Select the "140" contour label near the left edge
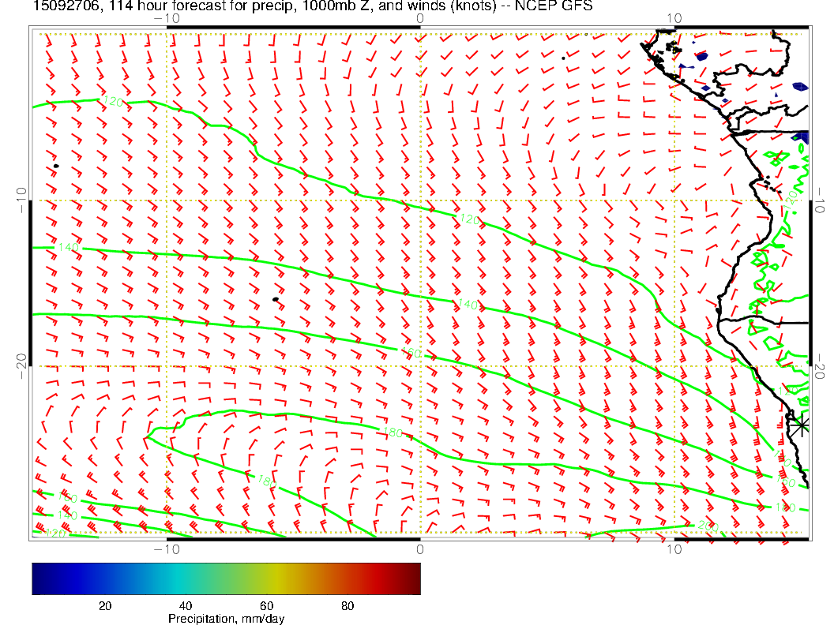 tap(69, 248)
